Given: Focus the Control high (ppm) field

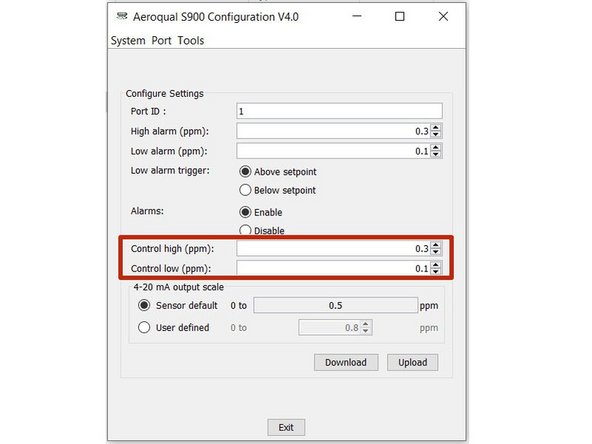Looking at the screenshot, I should (x=333, y=248).
